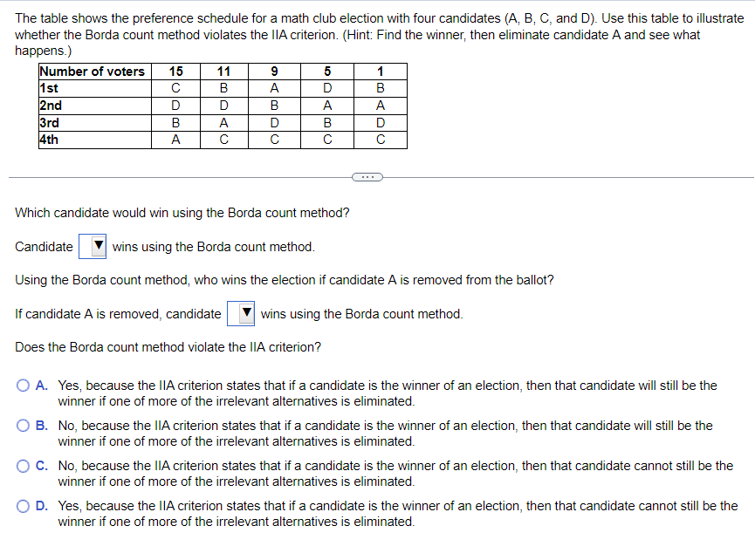Select candidate C in the first column
The height and width of the screenshot is (560, 755).
pyautogui.click(x=175, y=88)
